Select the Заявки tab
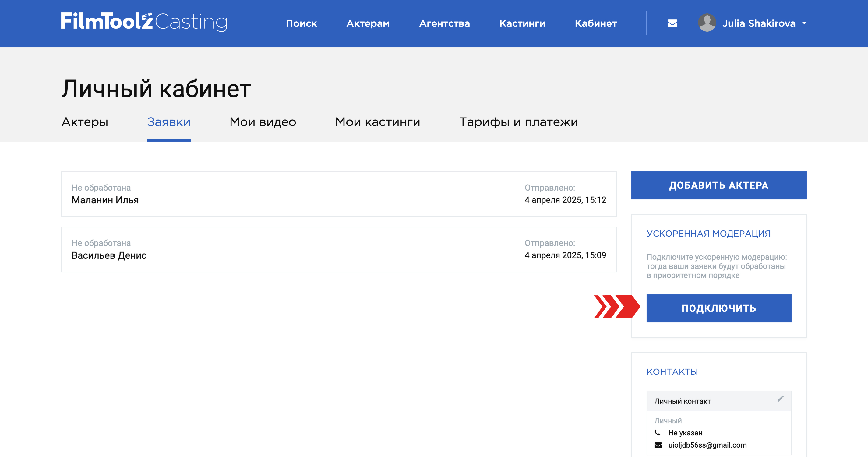868x457 pixels. [169, 122]
